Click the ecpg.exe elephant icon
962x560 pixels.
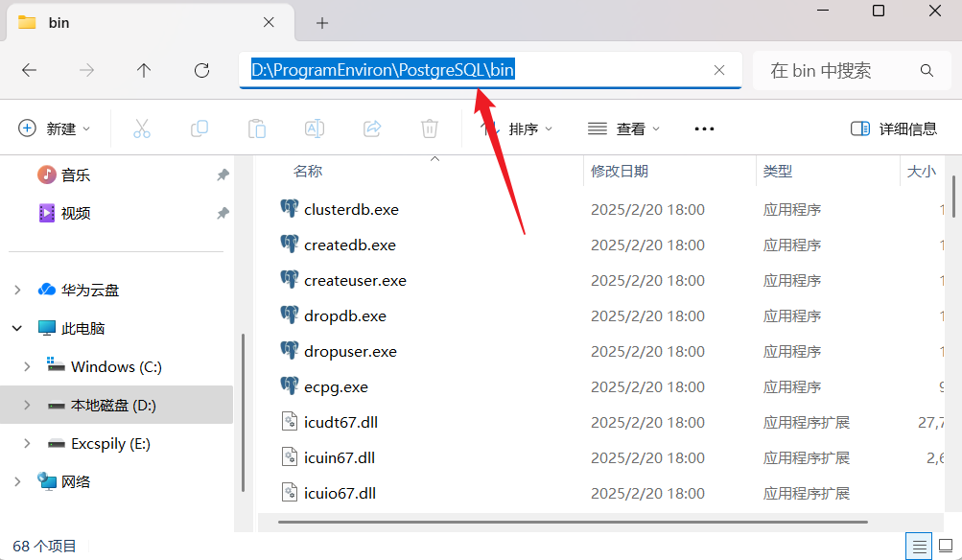(290, 385)
